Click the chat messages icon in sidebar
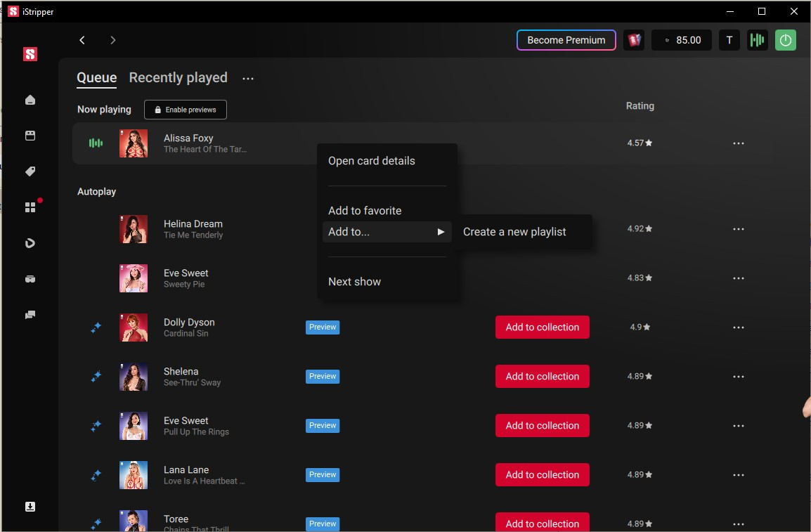The height and width of the screenshot is (532, 811). [x=30, y=315]
